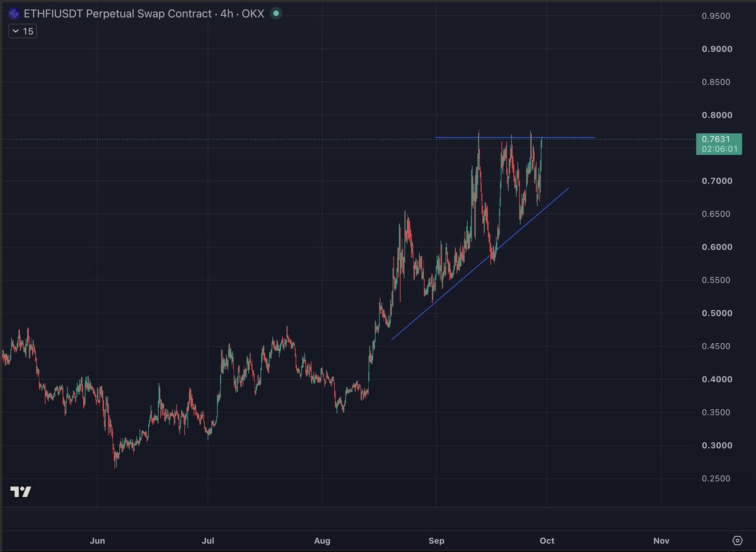Click the 0.8500 price axis label
The height and width of the screenshot is (552, 756).
(x=716, y=82)
